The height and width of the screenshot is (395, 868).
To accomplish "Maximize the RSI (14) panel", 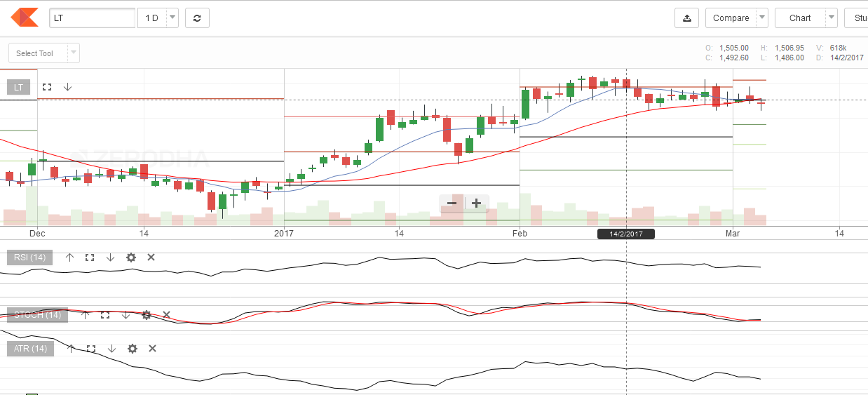I will pyautogui.click(x=89, y=257).
